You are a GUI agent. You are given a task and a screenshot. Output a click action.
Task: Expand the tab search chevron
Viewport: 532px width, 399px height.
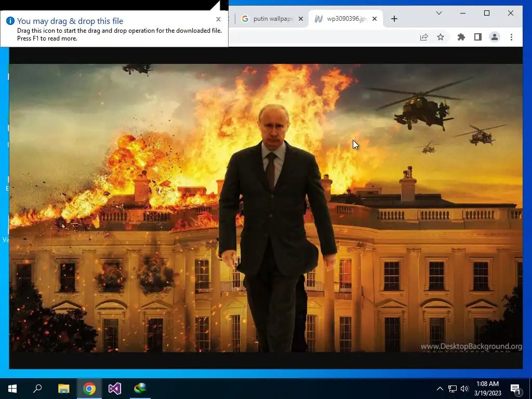coord(438,13)
